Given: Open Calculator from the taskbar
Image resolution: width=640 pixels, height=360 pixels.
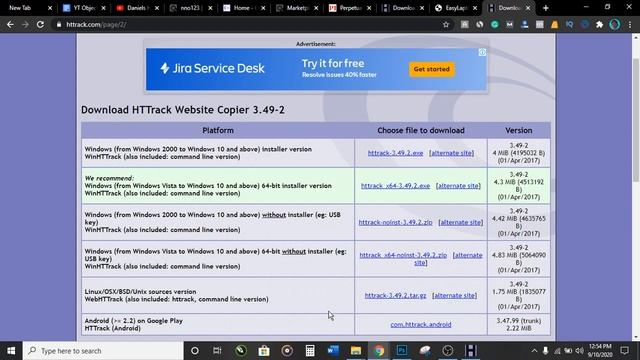Looking at the screenshot, I should (310, 351).
